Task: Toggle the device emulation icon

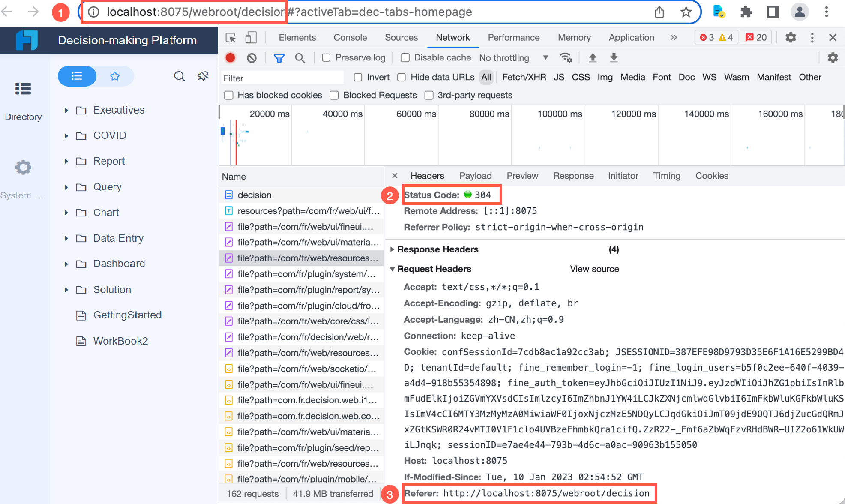Action: 251,38
